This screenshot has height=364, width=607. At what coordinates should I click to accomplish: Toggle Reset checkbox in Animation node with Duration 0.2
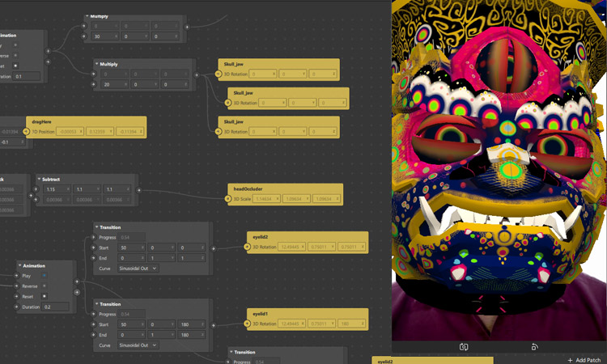[x=45, y=296]
